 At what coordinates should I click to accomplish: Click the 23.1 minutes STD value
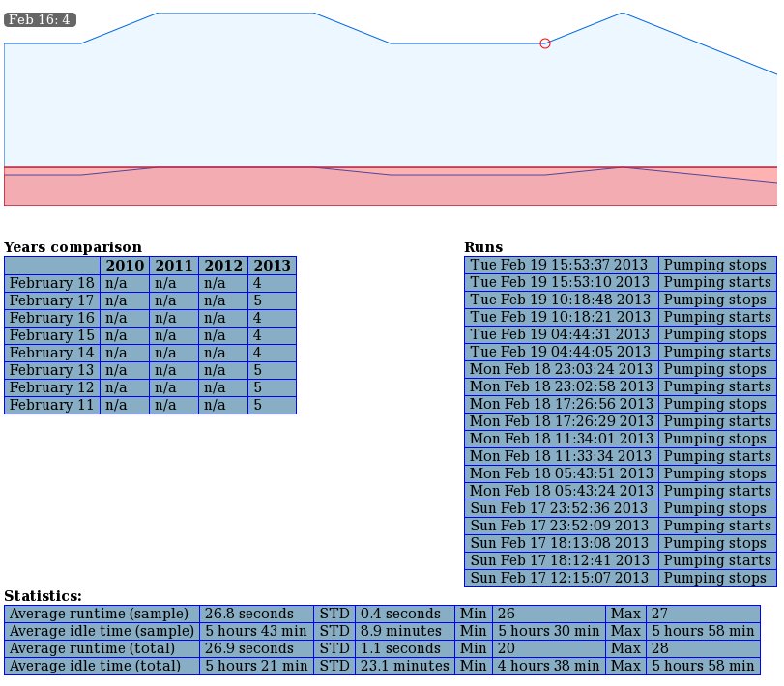point(405,666)
